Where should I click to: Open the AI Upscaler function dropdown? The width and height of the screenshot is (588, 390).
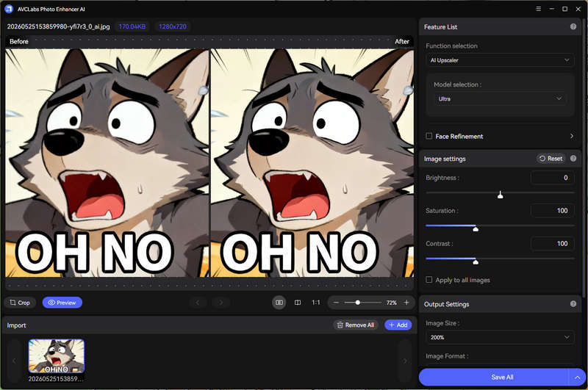coord(500,60)
